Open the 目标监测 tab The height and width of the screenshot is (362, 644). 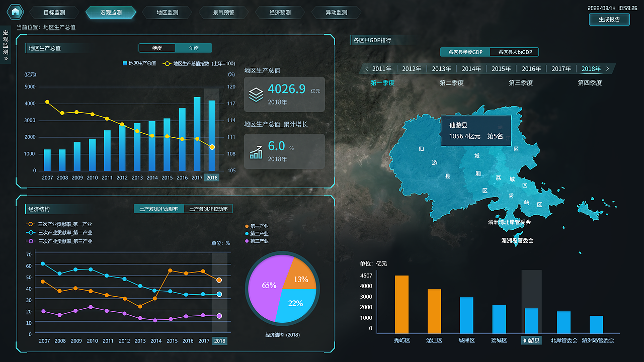click(x=54, y=12)
